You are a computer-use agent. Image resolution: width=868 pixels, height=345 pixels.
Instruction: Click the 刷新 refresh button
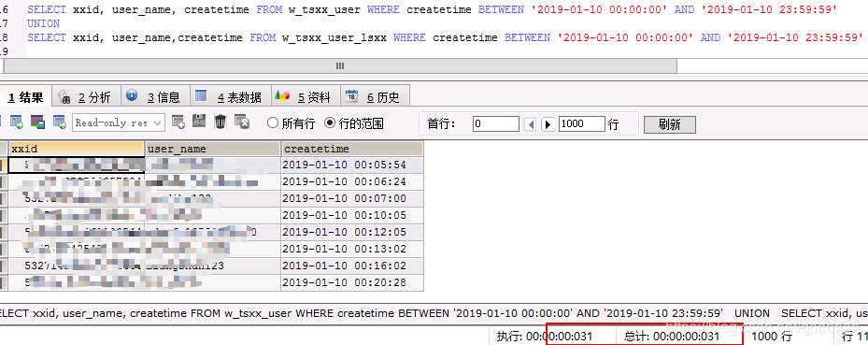tap(669, 124)
